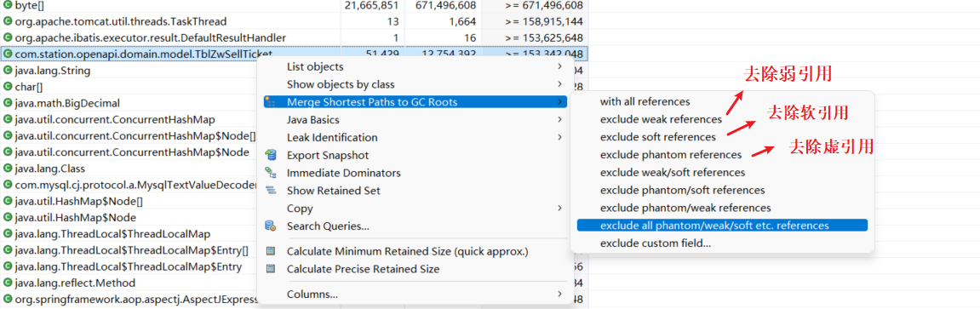This screenshot has height=309, width=980.
Task: Pick 'exclude weak/soft references' entry
Action: point(672,172)
